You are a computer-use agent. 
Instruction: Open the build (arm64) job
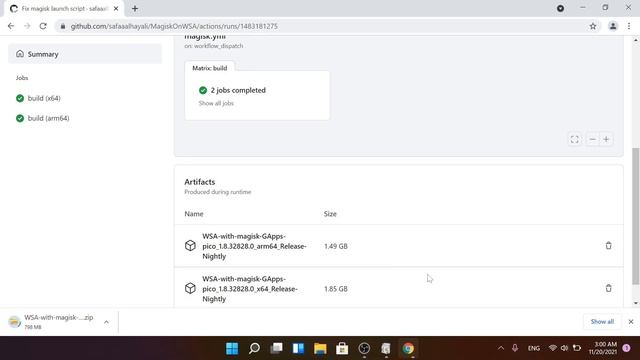coord(49,118)
